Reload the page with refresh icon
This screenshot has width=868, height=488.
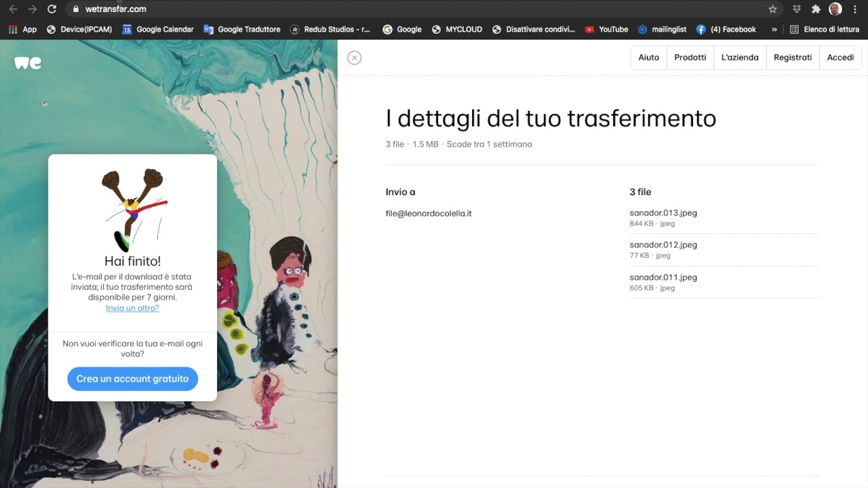pyautogui.click(x=52, y=9)
